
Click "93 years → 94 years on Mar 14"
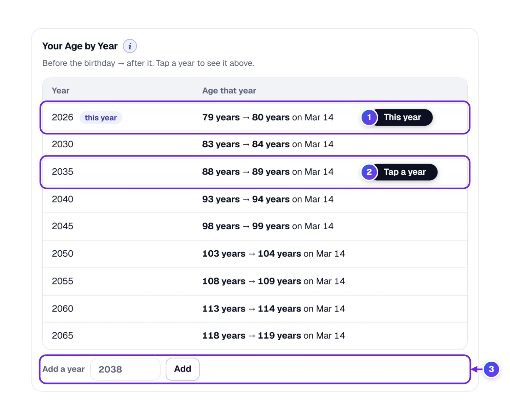point(268,199)
